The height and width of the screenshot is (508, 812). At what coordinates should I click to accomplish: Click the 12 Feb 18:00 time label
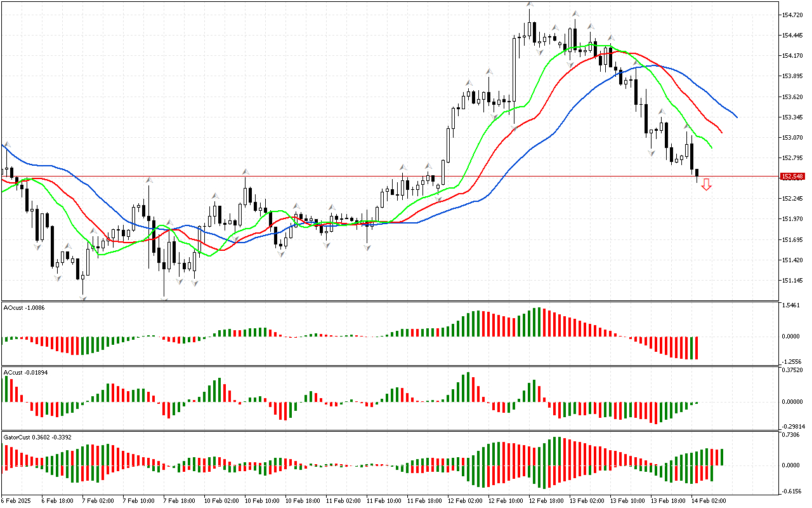point(547,500)
